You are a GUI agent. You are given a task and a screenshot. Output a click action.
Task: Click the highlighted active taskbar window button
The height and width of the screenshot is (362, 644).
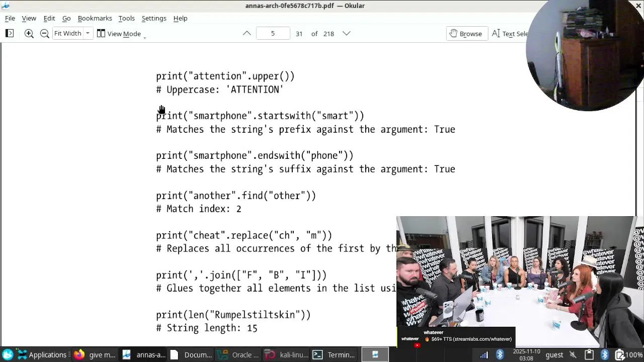coord(375,354)
